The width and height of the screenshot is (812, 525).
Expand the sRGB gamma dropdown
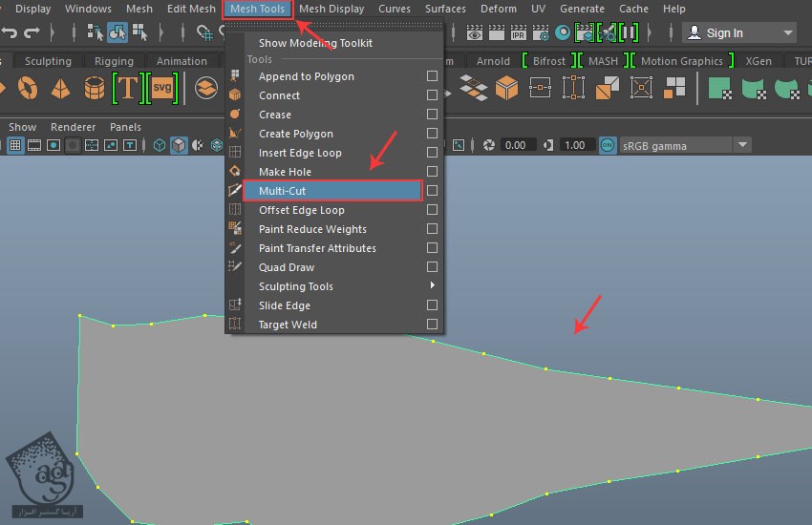742,145
